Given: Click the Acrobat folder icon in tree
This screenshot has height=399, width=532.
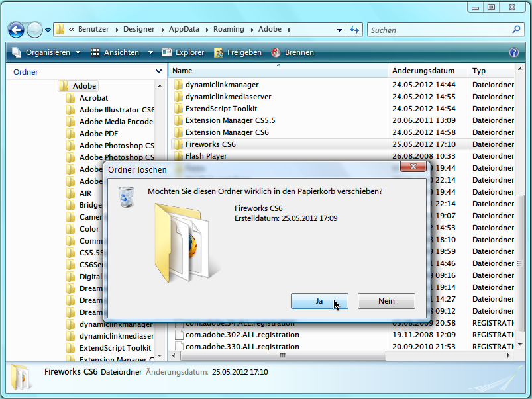Looking at the screenshot, I should [71, 98].
